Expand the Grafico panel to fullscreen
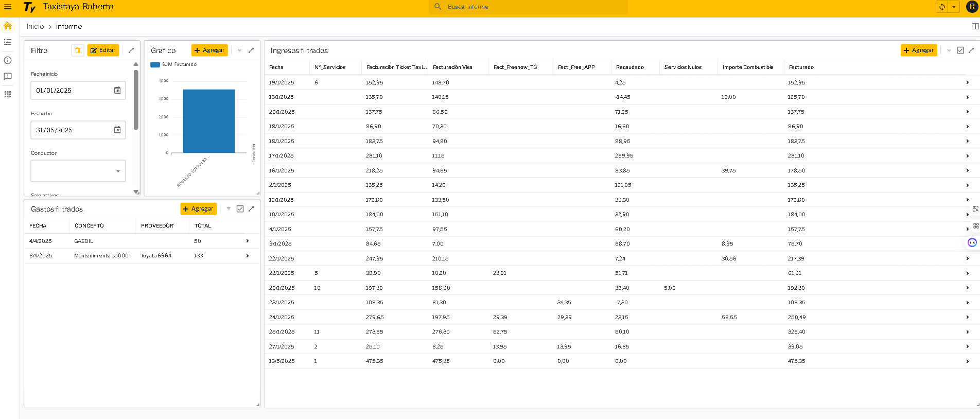 click(251, 50)
